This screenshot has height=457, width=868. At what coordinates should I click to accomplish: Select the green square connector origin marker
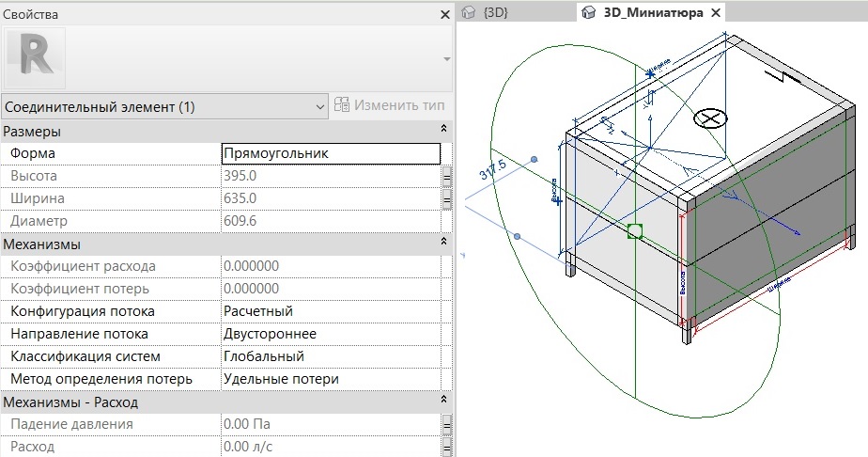click(635, 230)
